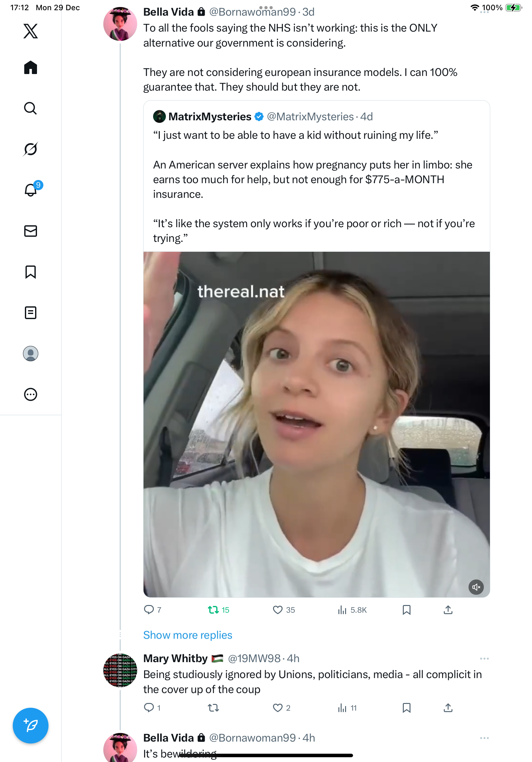Open Messages envelope icon
The height and width of the screenshot is (762, 532).
coord(31,231)
